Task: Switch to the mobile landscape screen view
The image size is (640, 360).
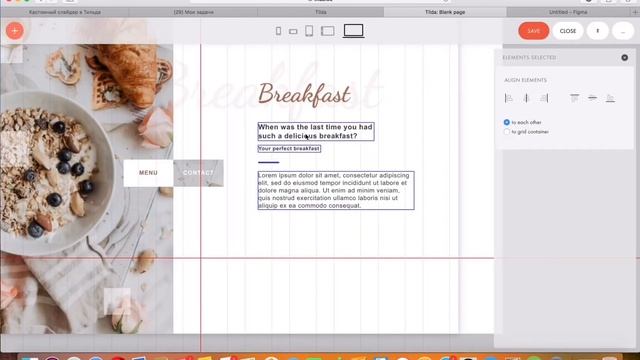Action: [293, 31]
